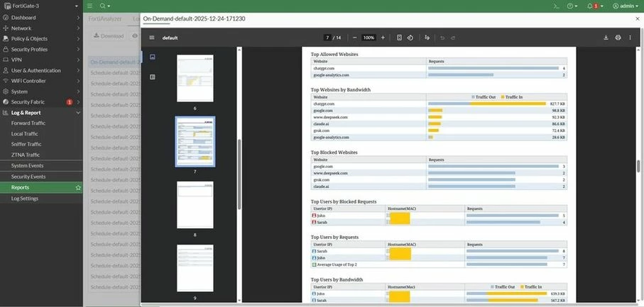Collapse the Log & Report menu

pos(41,113)
